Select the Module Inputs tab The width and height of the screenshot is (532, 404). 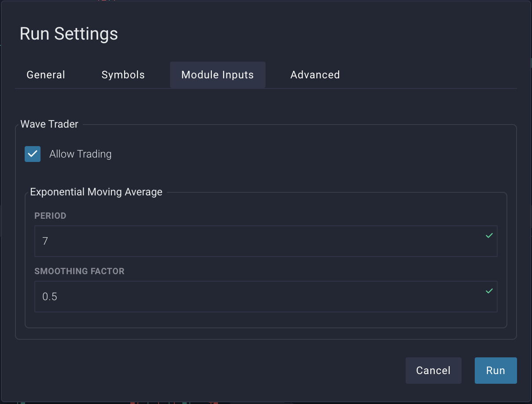tap(218, 75)
